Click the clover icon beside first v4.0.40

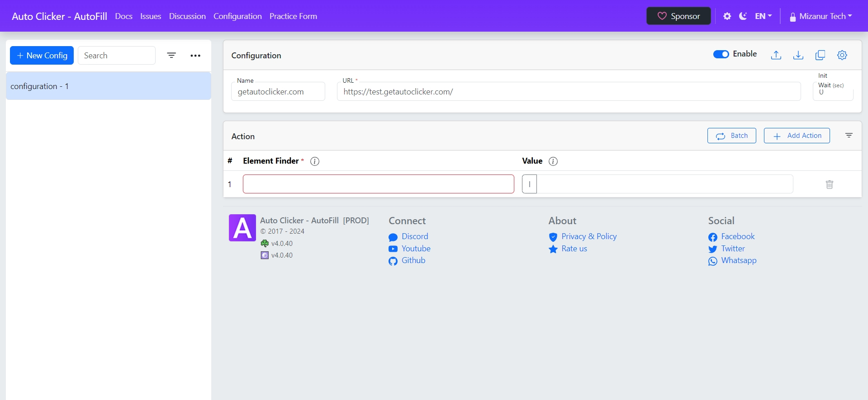point(265,243)
